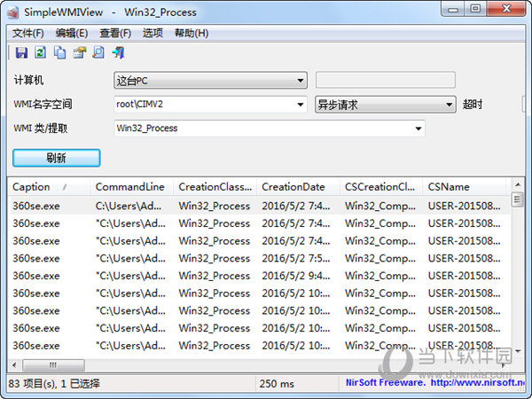Viewport: 532px width, 399px height.
Task: Minimize the SimpleWMIView window
Action: [x=453, y=9]
